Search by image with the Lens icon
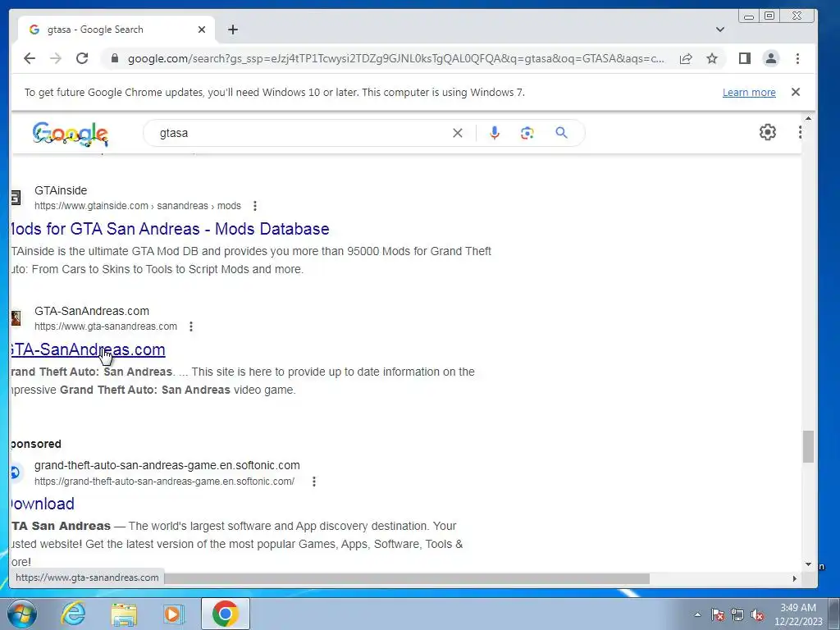 (527, 133)
